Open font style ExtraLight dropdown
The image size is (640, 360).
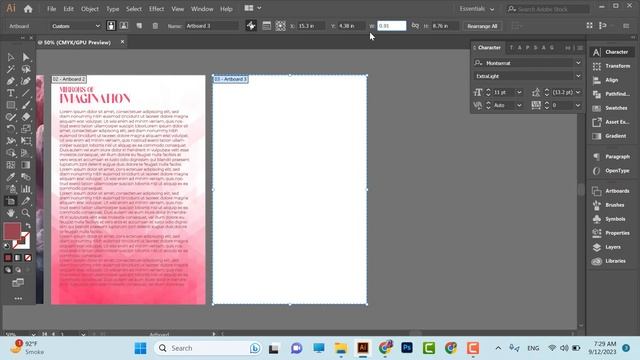pyautogui.click(x=578, y=76)
